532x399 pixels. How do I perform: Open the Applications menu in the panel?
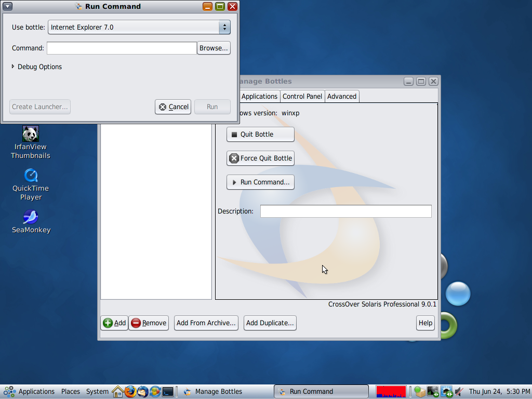tap(30, 392)
